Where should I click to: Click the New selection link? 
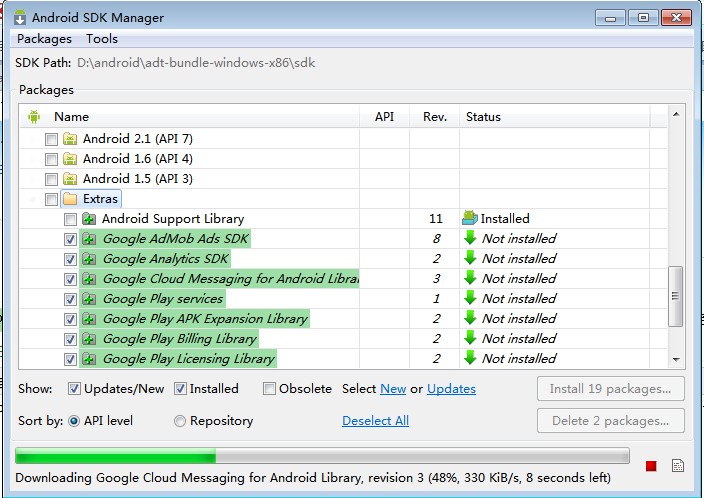(393, 388)
